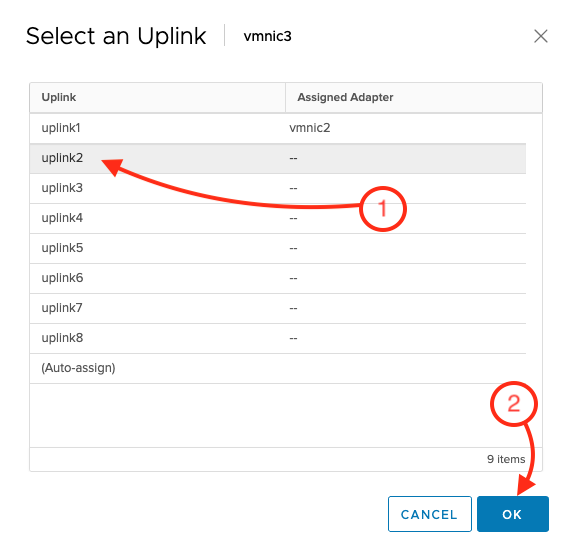Select uplink8 in the table
Viewport: 568px width, 554px height.
tap(278, 338)
